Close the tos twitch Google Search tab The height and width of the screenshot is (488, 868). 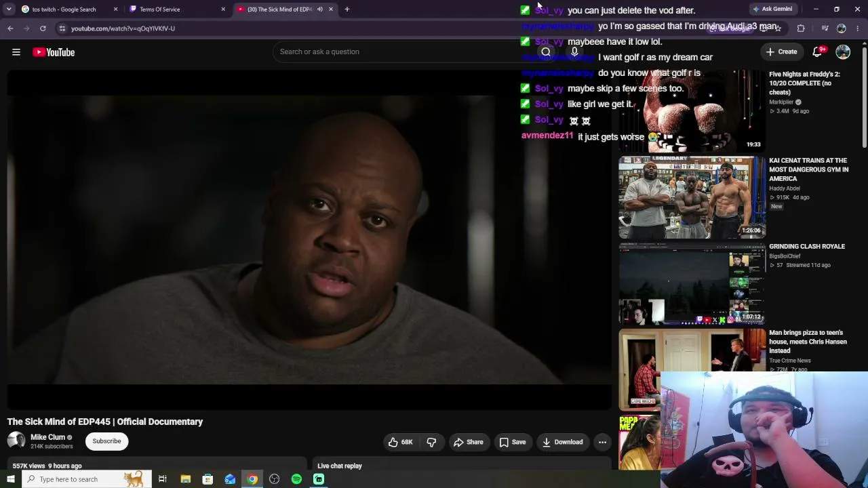click(x=115, y=9)
